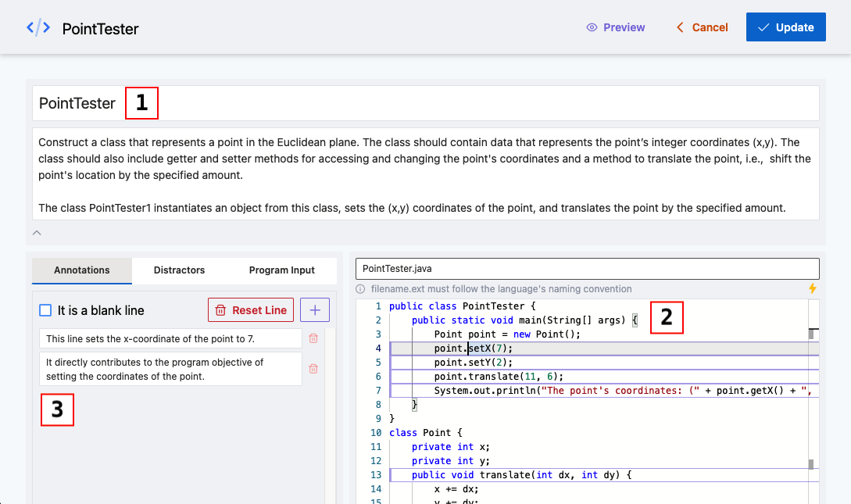
Task: Check the 'It is a blank line' checkbox
Action: click(x=45, y=310)
